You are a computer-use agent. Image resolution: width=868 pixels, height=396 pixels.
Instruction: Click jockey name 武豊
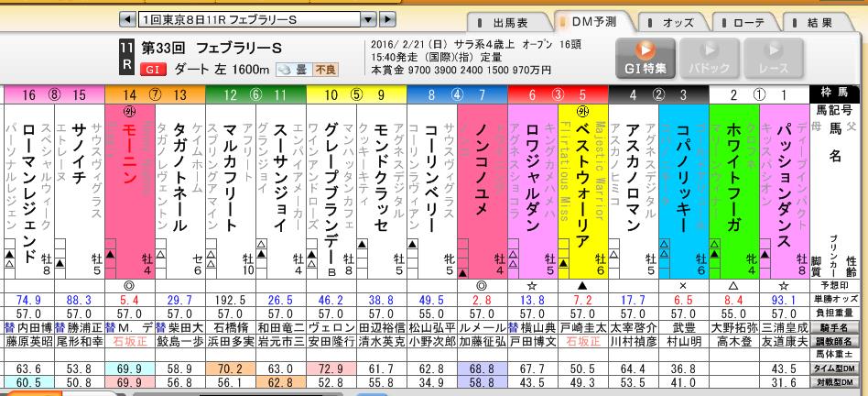tap(684, 328)
